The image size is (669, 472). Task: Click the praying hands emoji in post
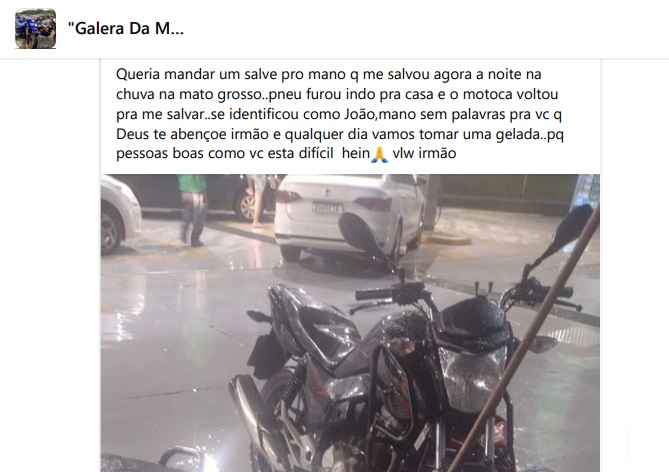[379, 154]
